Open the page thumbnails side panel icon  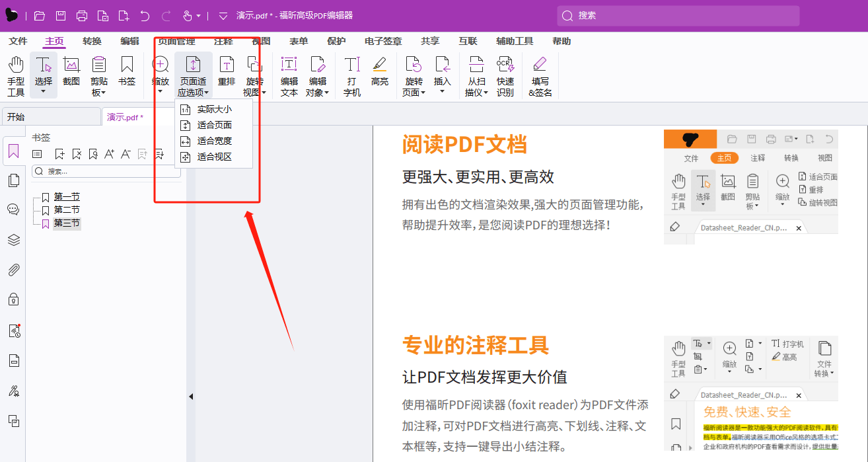click(13, 180)
